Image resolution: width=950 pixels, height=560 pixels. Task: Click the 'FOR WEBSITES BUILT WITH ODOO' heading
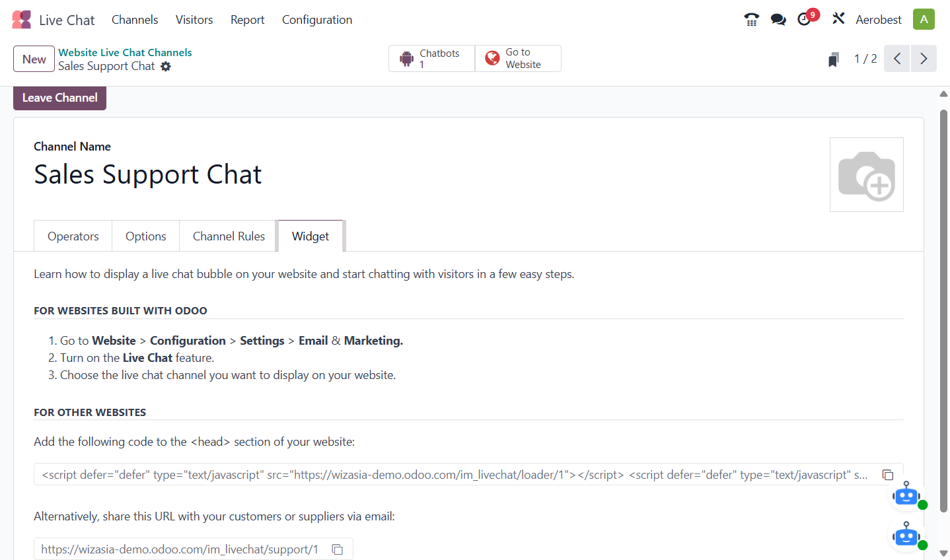(120, 310)
